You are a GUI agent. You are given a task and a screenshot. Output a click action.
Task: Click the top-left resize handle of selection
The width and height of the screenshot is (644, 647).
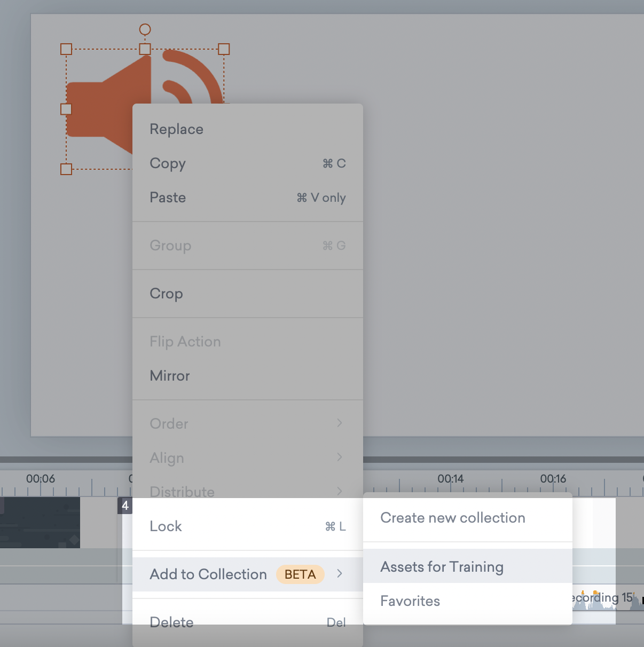coord(66,49)
